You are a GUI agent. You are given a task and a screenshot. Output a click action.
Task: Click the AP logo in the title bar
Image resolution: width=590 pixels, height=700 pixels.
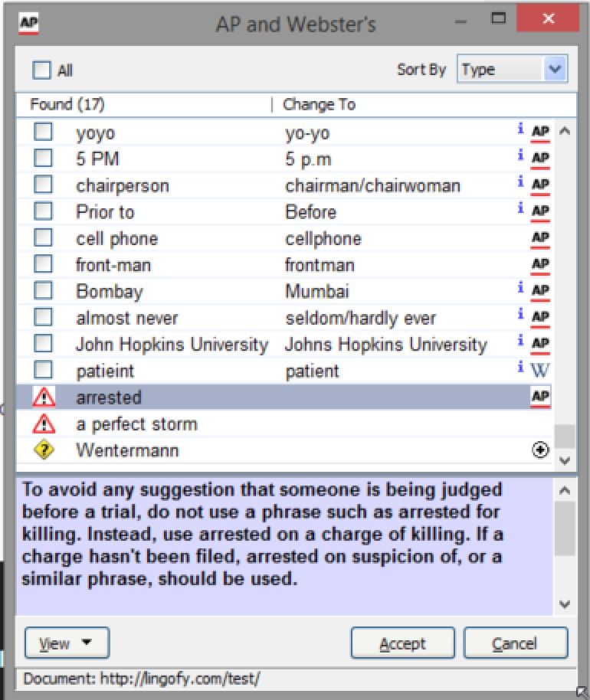pyautogui.click(x=28, y=22)
